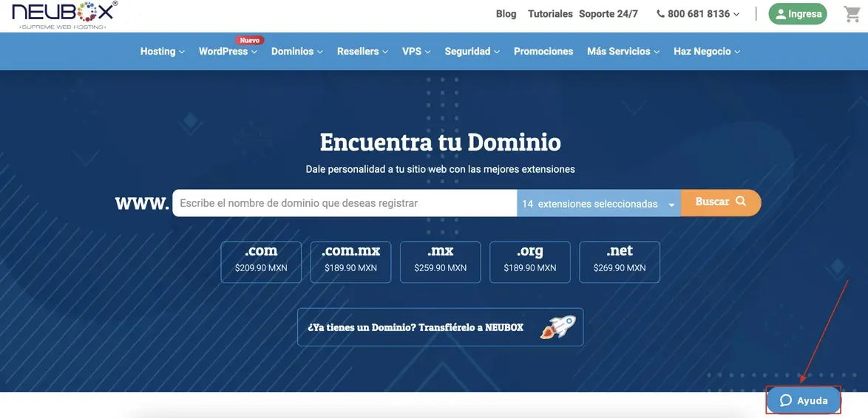Screen dimensions: 868x418
Task: Focus the domain name search field
Action: [x=345, y=203]
